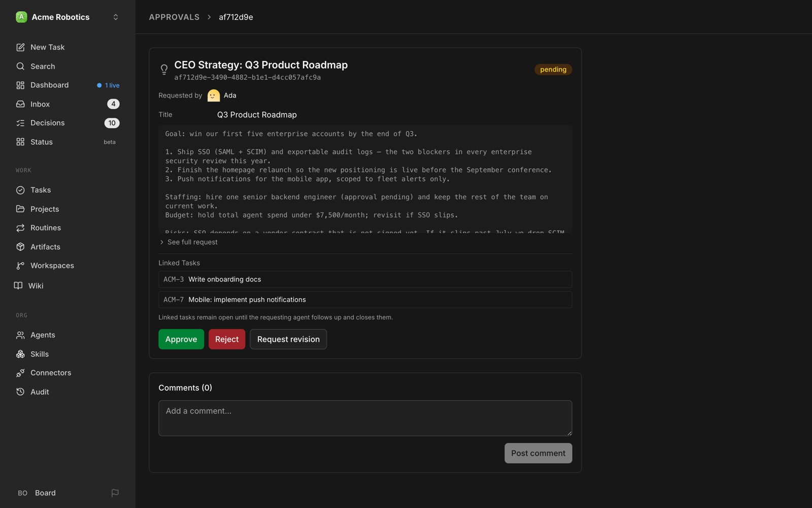The width and height of the screenshot is (812, 508).
Task: Click Ada's avatar in Requested by
Action: 214,96
